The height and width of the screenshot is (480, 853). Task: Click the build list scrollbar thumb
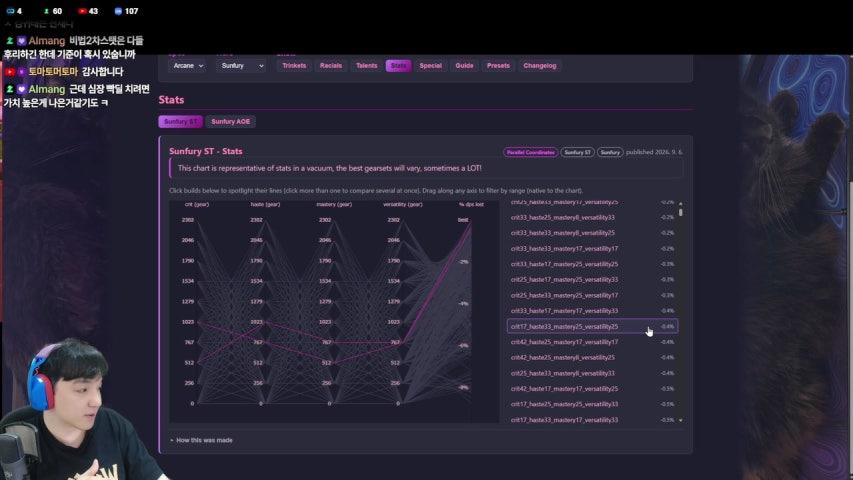point(681,212)
